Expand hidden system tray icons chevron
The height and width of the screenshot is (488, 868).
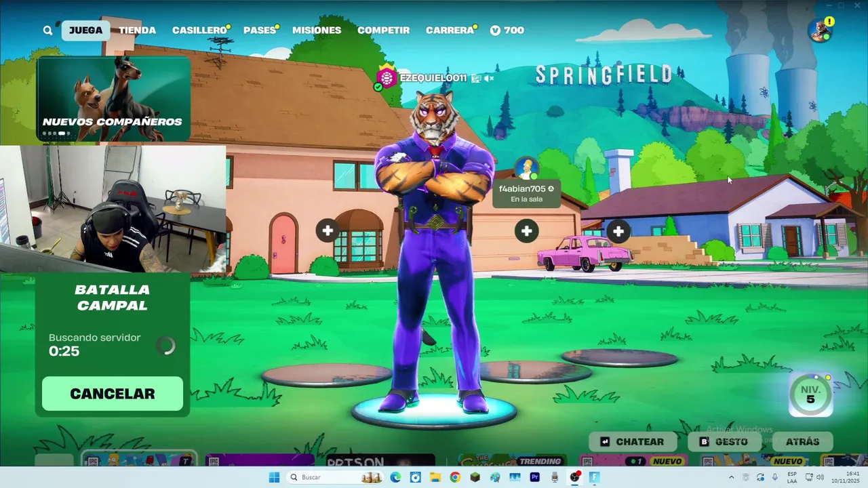click(732, 477)
